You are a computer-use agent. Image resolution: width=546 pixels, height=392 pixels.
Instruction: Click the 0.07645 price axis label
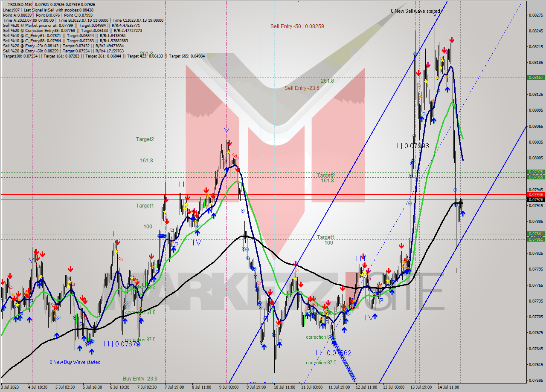tap(536, 349)
